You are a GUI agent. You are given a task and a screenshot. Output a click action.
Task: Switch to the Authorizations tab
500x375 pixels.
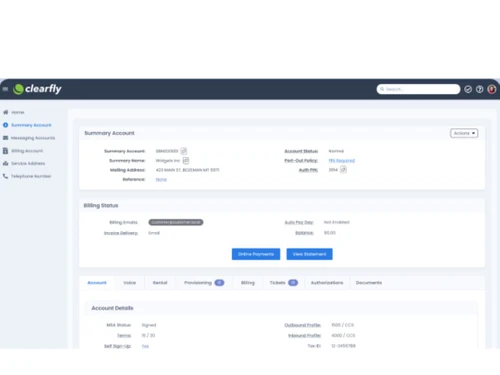point(327,283)
